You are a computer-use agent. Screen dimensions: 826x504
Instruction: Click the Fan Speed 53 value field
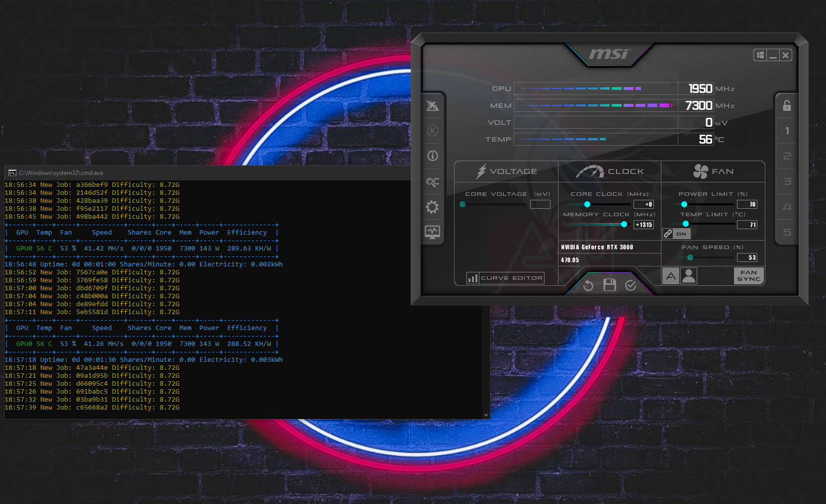click(x=747, y=257)
